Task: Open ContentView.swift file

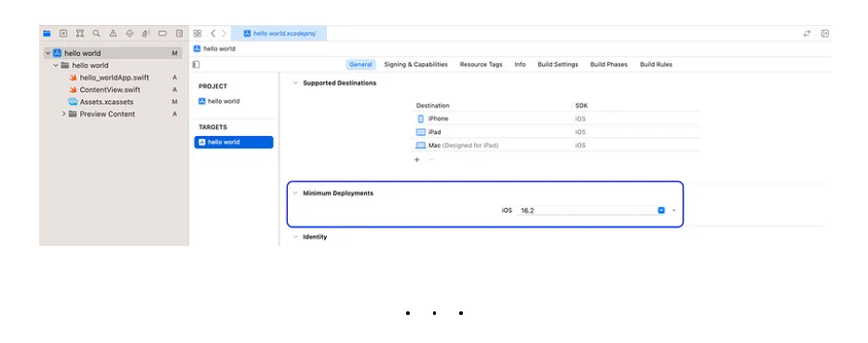Action: pos(110,89)
